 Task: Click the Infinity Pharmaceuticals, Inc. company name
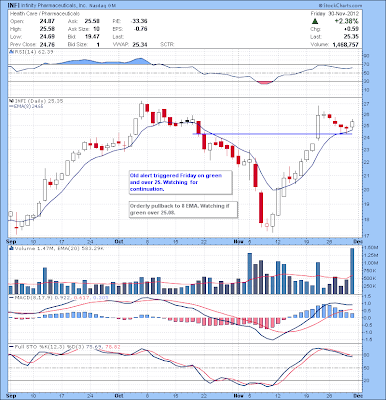[x=53, y=6]
